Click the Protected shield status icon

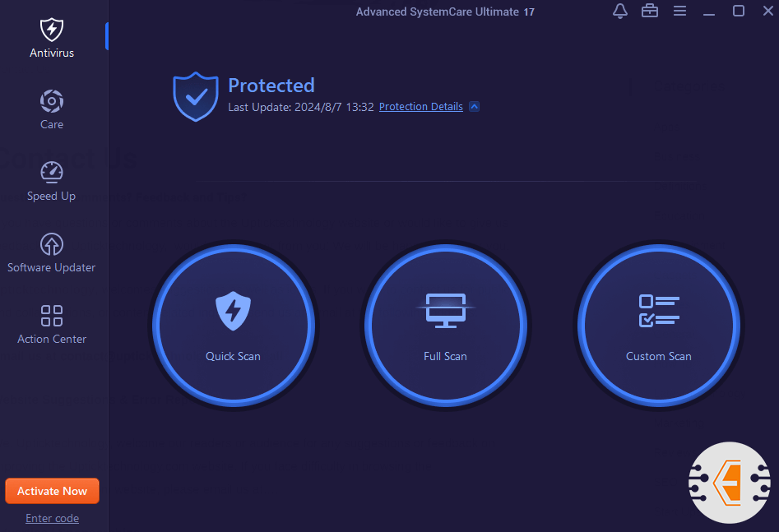coord(195,96)
